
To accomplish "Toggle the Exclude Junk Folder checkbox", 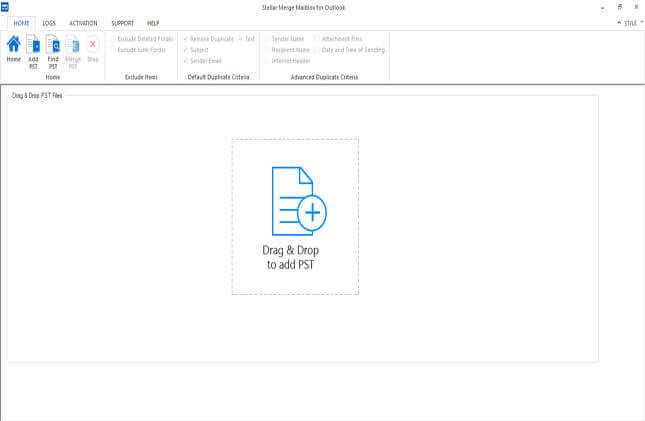I will click(x=114, y=49).
